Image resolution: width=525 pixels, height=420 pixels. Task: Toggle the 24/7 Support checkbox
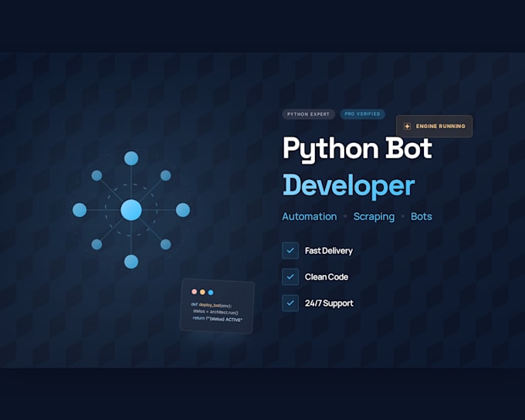290,303
